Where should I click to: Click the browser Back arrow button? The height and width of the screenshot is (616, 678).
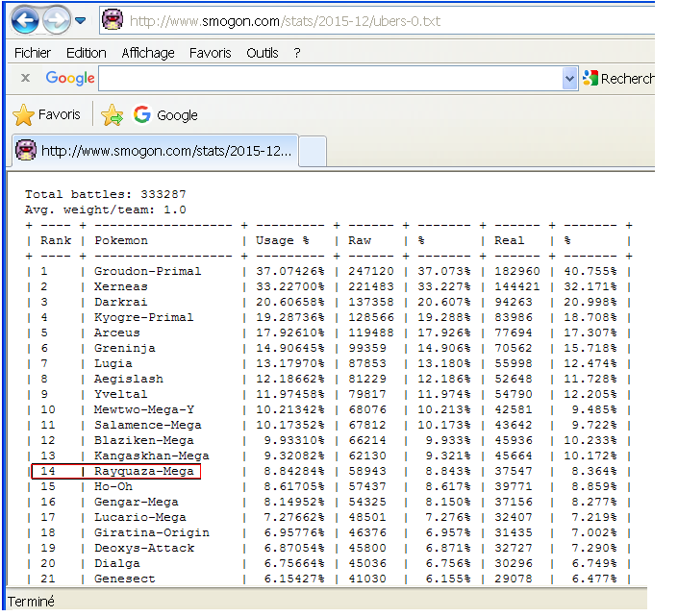pyautogui.click(x=25, y=19)
